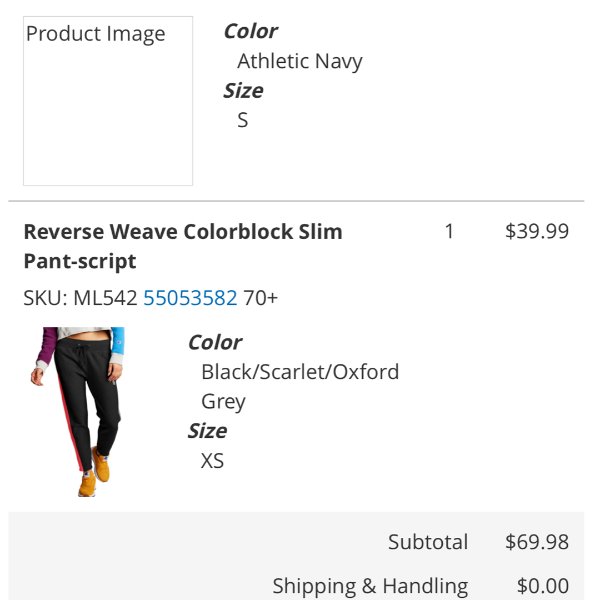Image resolution: width=600 pixels, height=600 pixels.
Task: Click the Shipping & Handling label
Action: (x=370, y=586)
